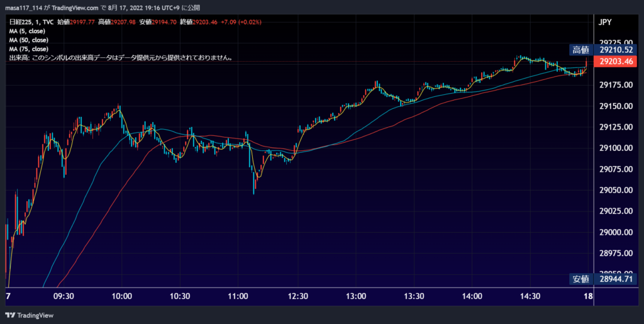The height and width of the screenshot is (324, 644).
Task: Click the 09:30 time axis label
Action: pos(64,296)
